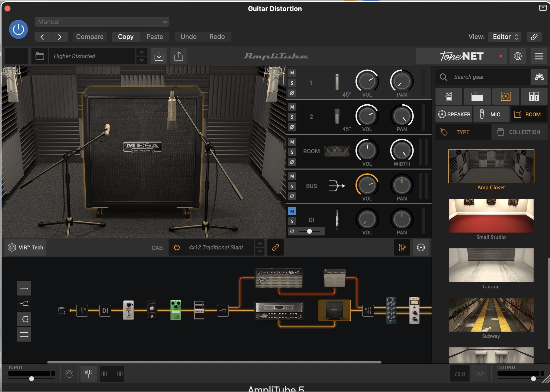550x392 pixels.
Task: Choose the Small Studio room thumbnail
Action: 491,216
